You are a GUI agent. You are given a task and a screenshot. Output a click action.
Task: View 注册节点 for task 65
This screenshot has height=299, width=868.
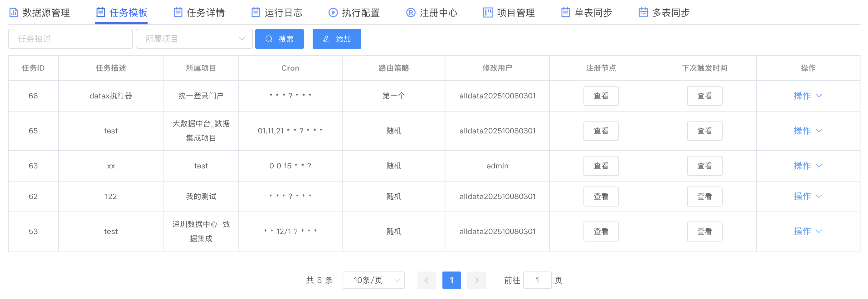(601, 131)
